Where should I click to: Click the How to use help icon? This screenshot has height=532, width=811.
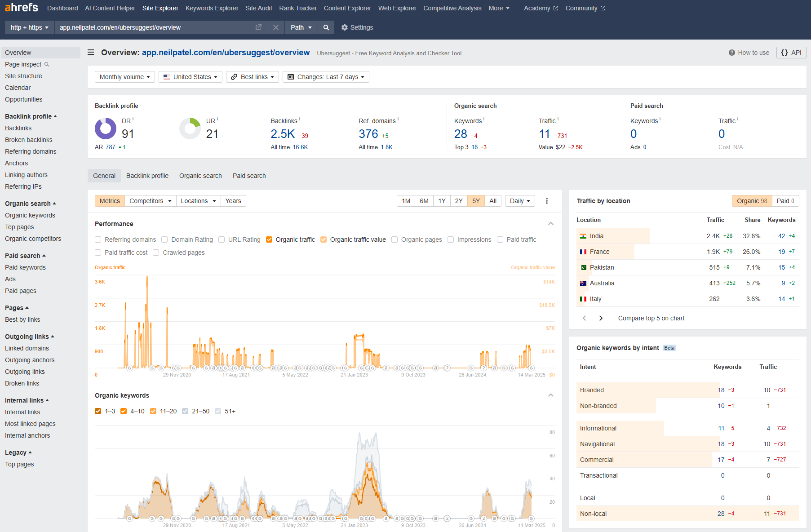(732, 53)
